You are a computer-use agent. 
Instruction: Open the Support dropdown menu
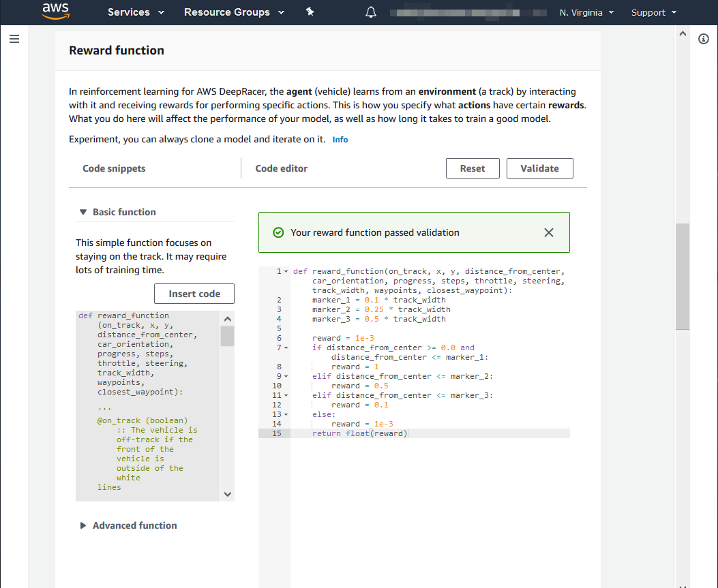tap(653, 12)
